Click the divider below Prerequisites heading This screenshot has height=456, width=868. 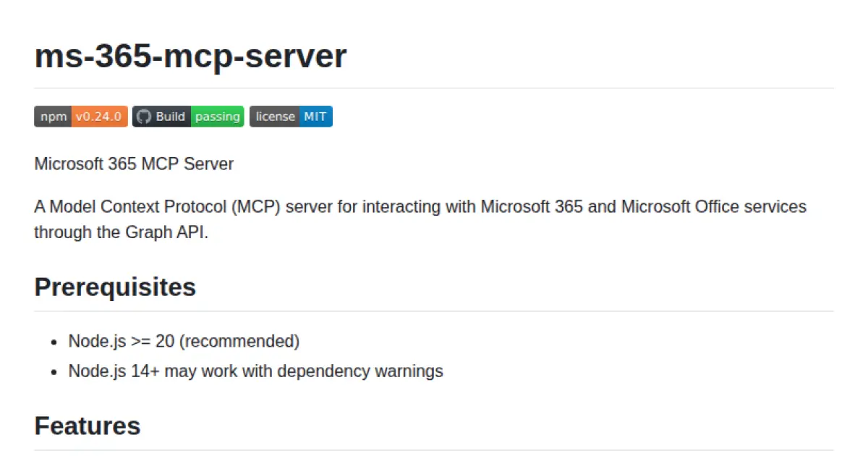click(x=433, y=310)
